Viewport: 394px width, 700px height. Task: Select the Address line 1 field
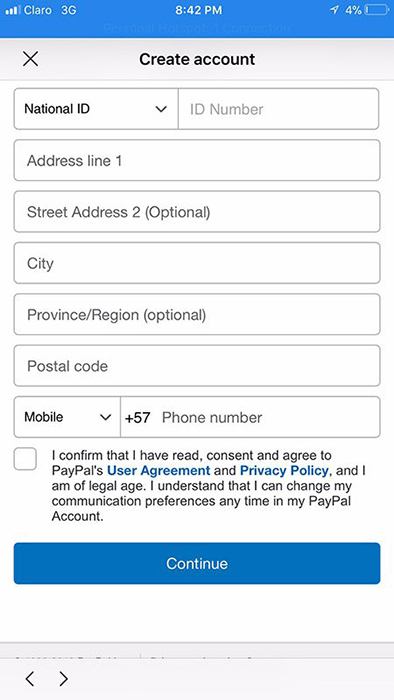[x=197, y=160]
